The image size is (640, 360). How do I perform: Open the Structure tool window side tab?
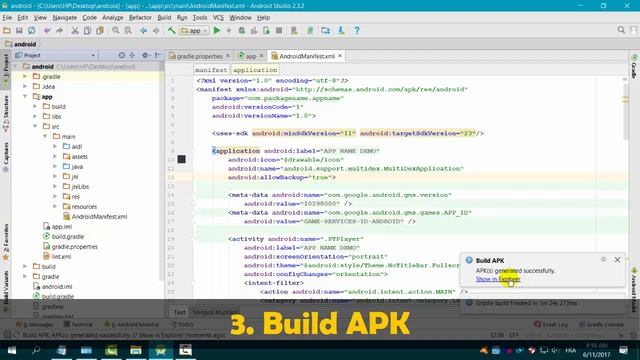(6, 113)
